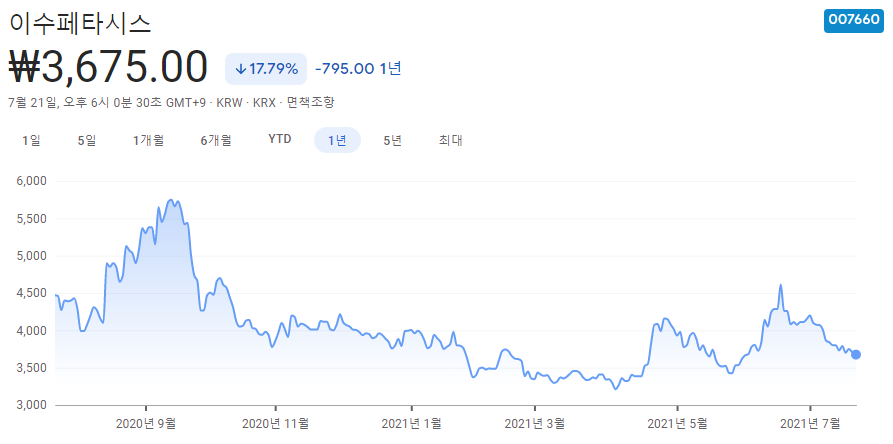Click the 5,500 y-axis label
This screenshot has height=444, width=893.
[x=32, y=219]
